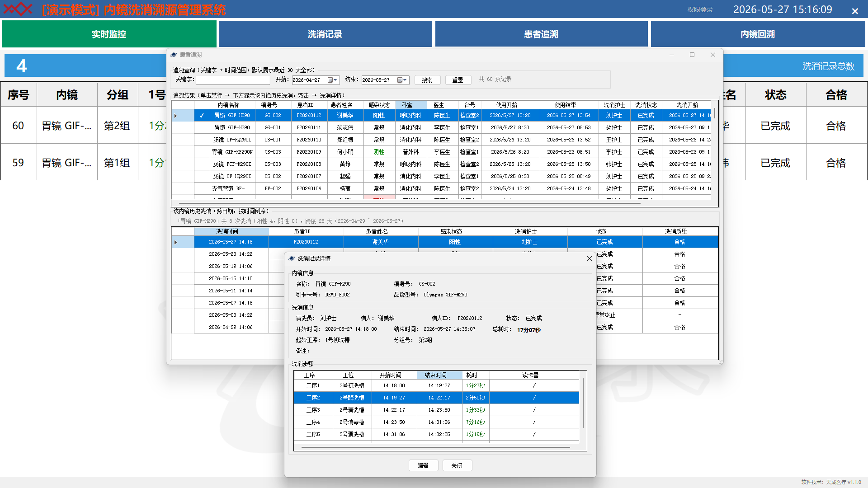
Task: Switch to the 内镜回溯 tab
Action: click(758, 34)
